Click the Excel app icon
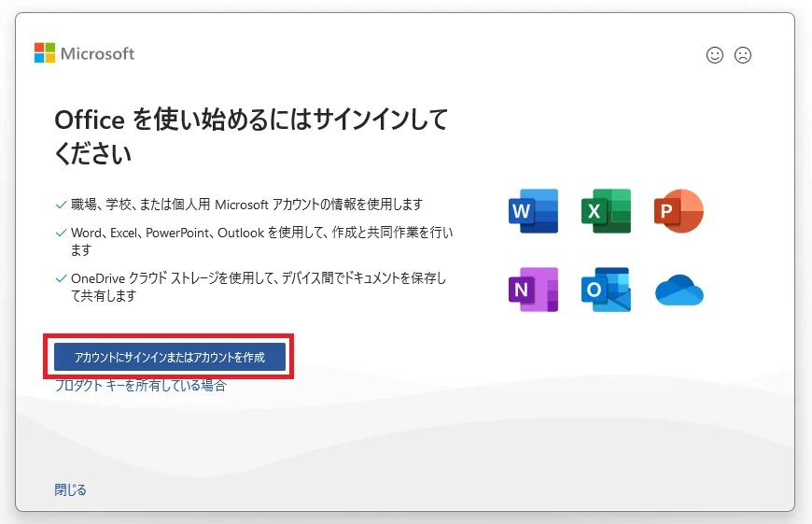Screen dimensions: 812x524 (606, 211)
